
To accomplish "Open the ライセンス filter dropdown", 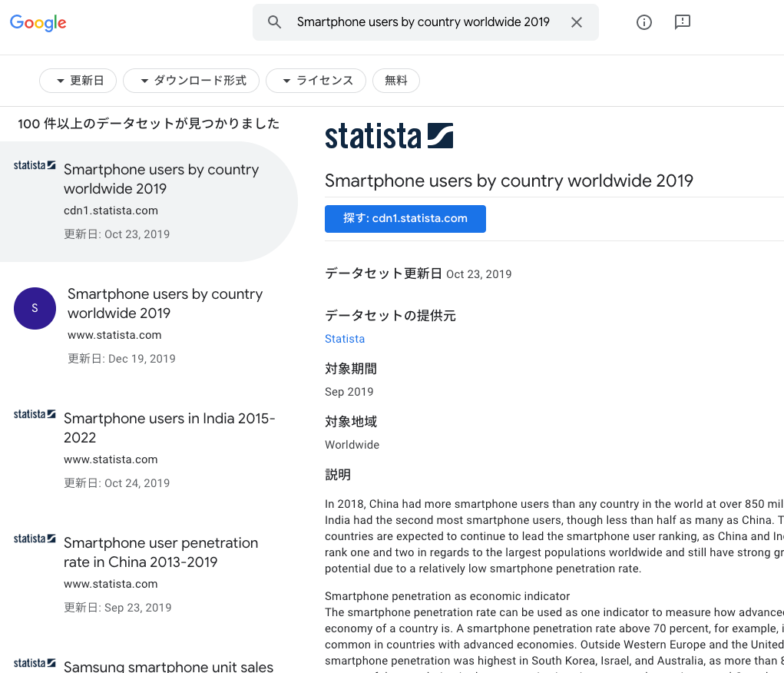I will tap(316, 81).
